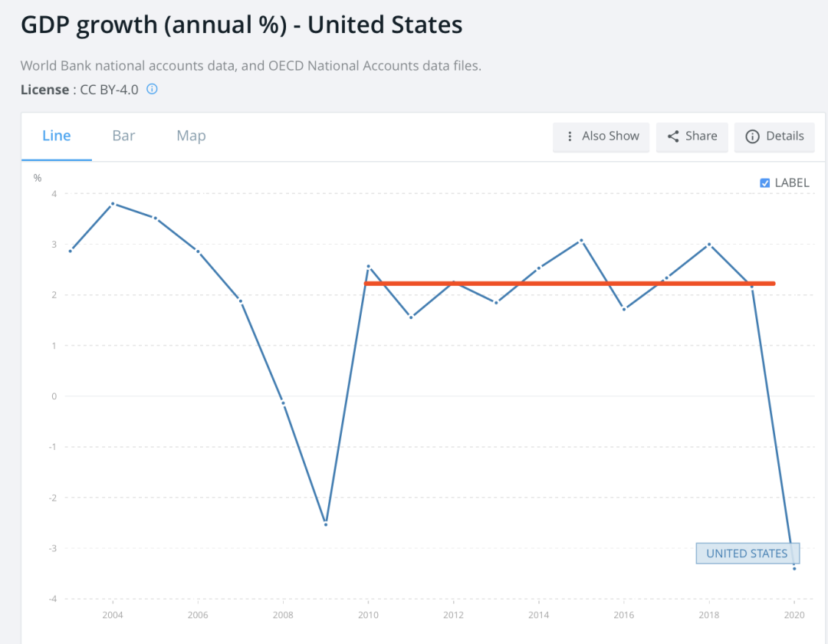The image size is (828, 644).
Task: Open the Details button
Action: 774,136
